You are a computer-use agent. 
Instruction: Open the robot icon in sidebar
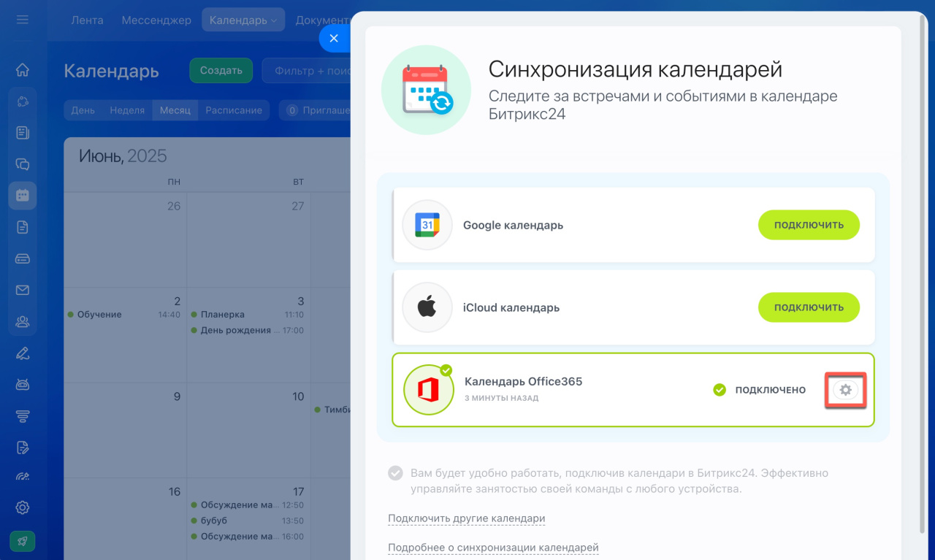pyautogui.click(x=23, y=384)
